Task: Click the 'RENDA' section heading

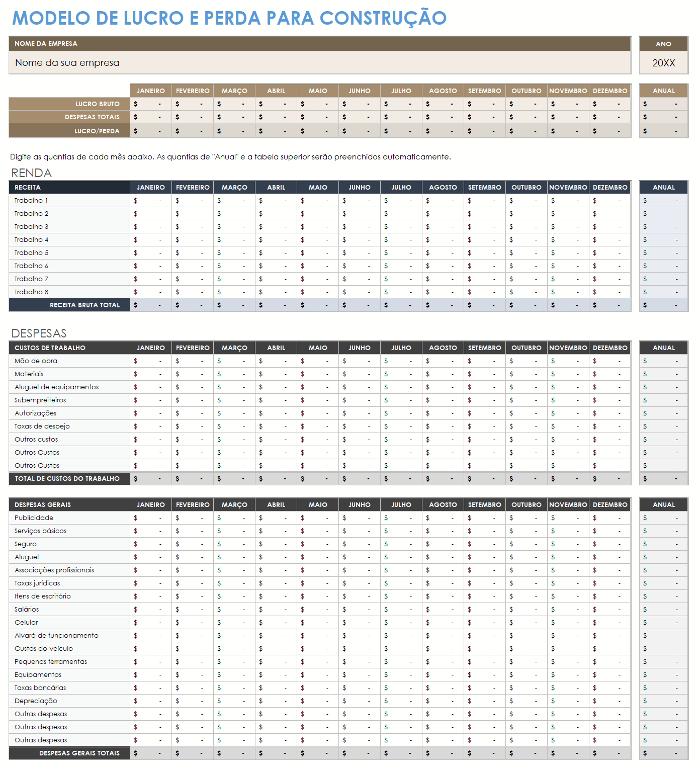Action: coord(31,173)
